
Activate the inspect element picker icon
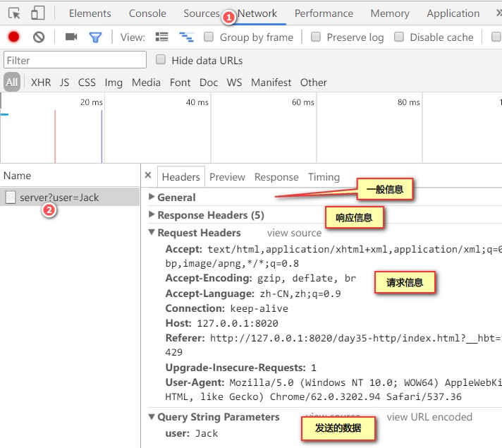pos(14,13)
